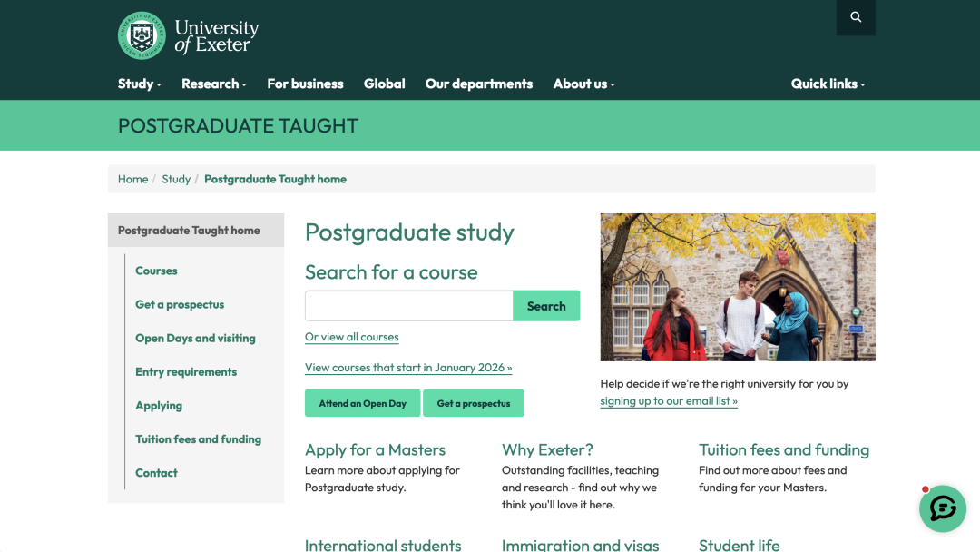Select Global in the top navigation
The image size is (980, 552).
click(384, 84)
